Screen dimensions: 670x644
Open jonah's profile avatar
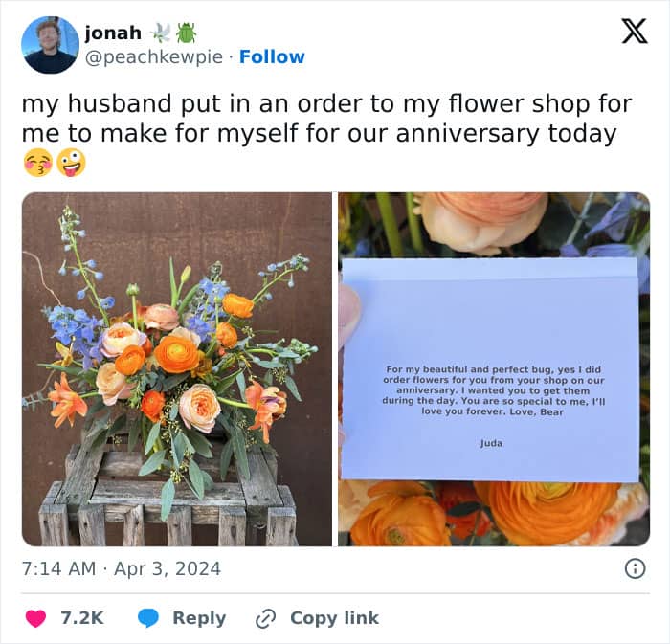point(50,45)
